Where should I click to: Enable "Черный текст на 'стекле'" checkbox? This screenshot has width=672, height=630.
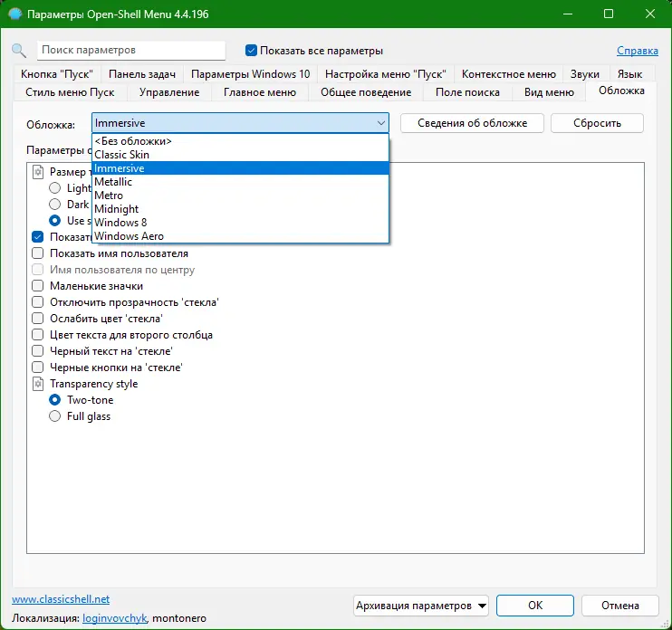pyautogui.click(x=38, y=351)
